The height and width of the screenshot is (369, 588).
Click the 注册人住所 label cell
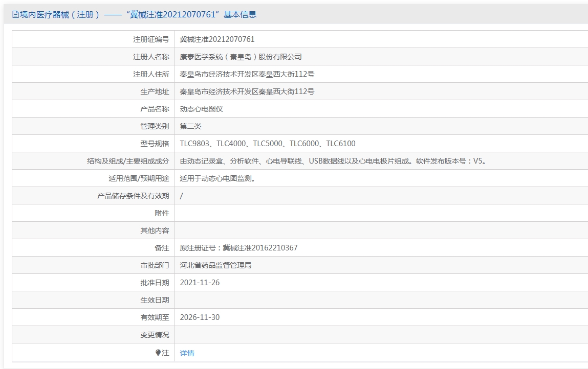[x=93, y=74]
